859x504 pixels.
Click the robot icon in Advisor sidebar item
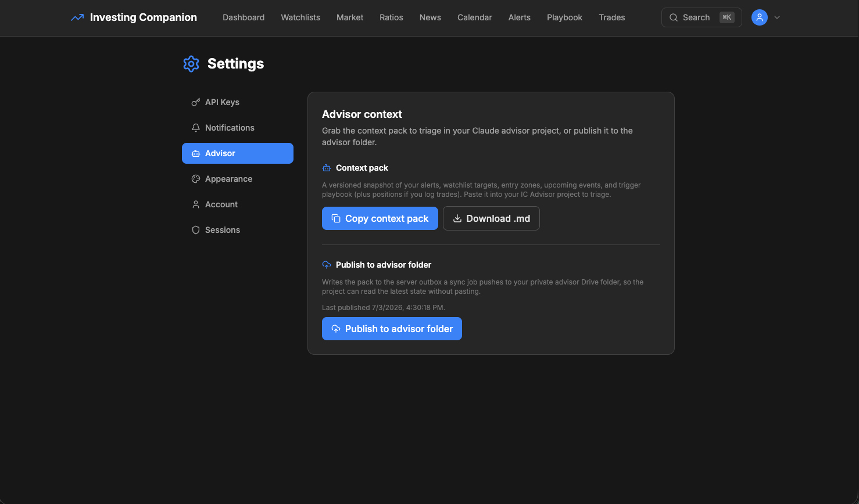196,153
